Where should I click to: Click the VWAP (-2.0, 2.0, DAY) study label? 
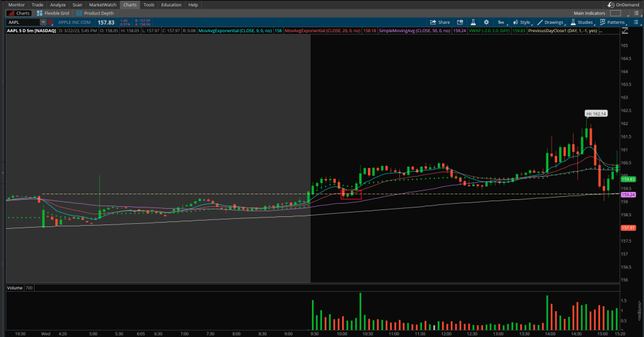click(x=489, y=31)
